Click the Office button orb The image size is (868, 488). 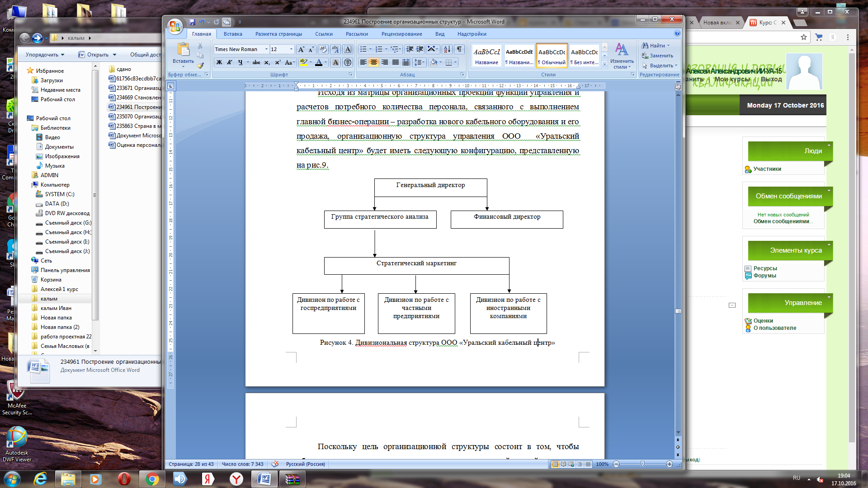(x=175, y=26)
